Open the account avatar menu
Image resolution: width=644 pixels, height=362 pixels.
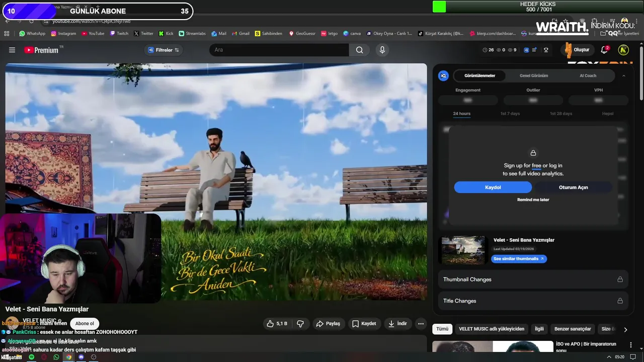pos(623,50)
